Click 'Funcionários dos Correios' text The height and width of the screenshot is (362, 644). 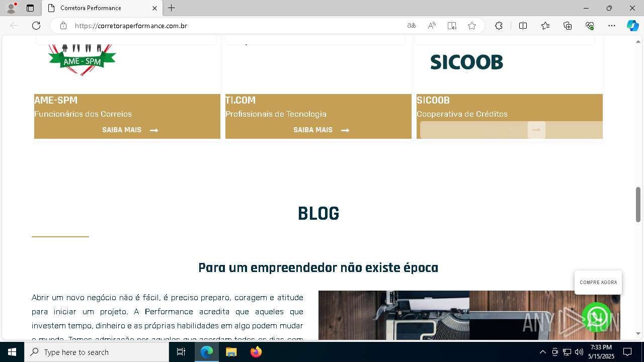pos(83,114)
